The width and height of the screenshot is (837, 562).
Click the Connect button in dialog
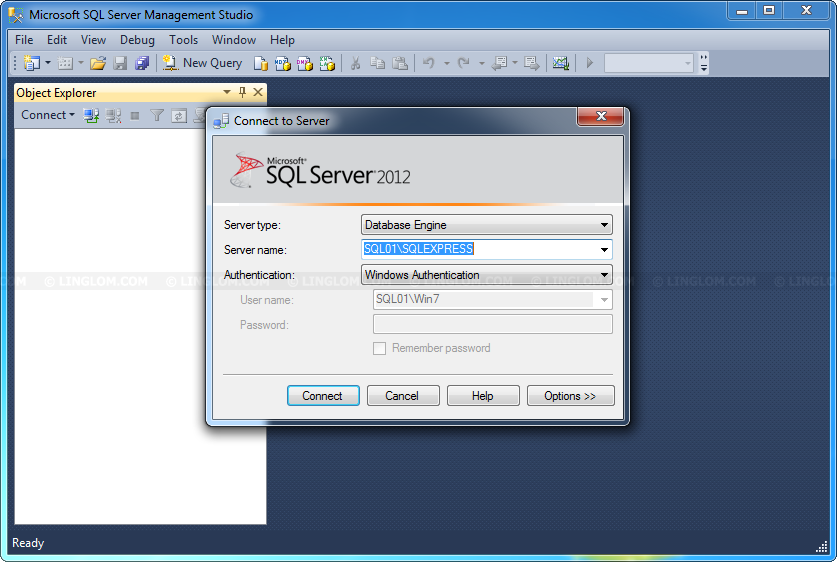[323, 395]
